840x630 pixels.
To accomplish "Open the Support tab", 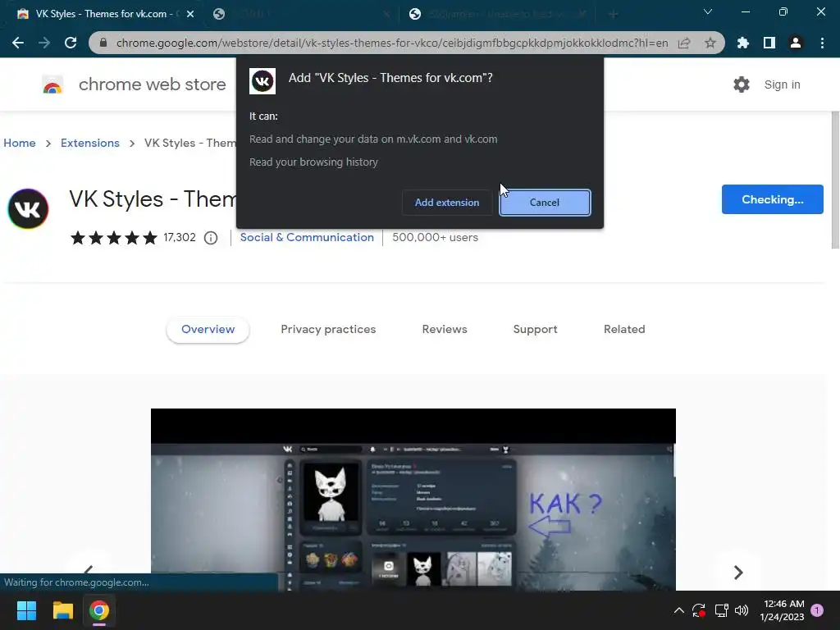I will coord(535,330).
